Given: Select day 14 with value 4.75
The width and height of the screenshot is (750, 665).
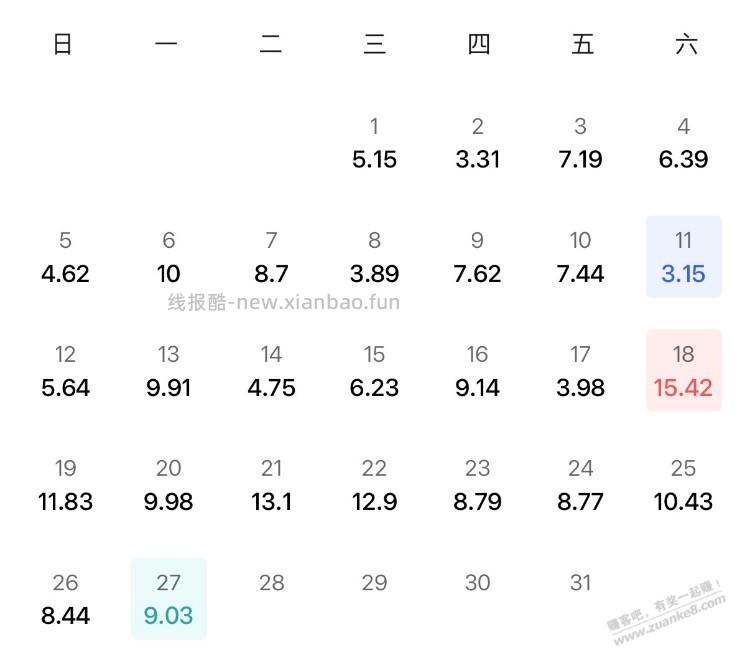Looking at the screenshot, I should point(271,371).
